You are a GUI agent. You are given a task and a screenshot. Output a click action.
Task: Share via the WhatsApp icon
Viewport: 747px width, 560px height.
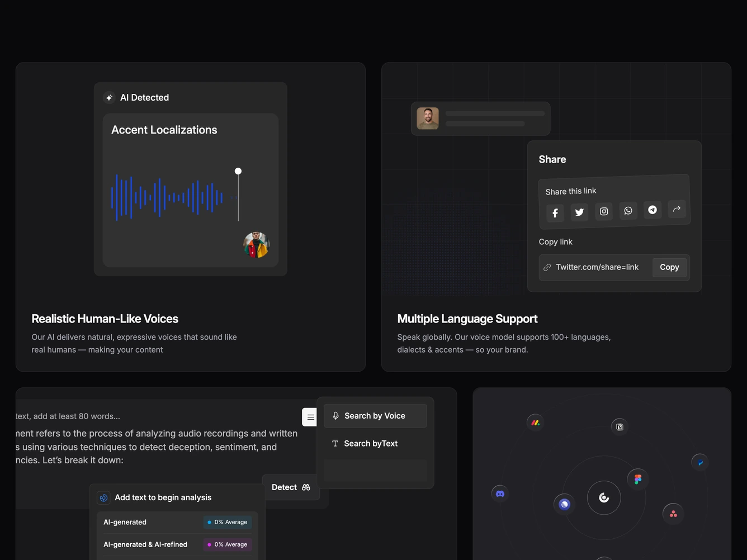(x=628, y=211)
